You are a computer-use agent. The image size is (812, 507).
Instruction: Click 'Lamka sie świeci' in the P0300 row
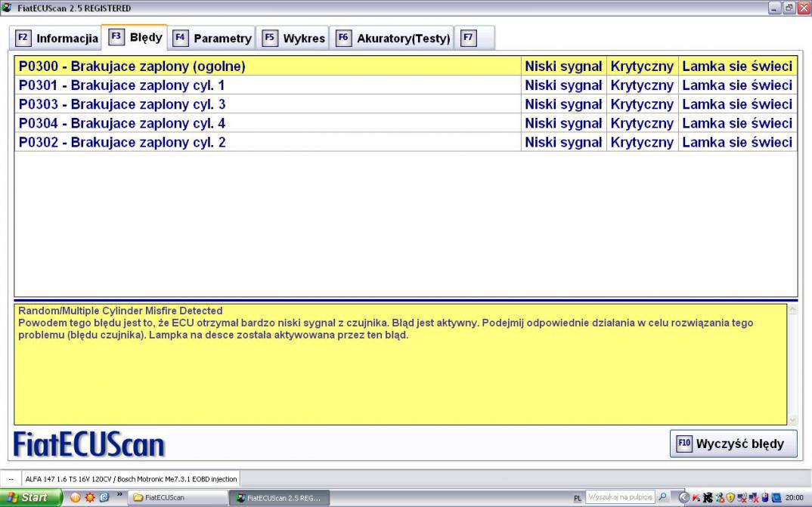click(737, 66)
